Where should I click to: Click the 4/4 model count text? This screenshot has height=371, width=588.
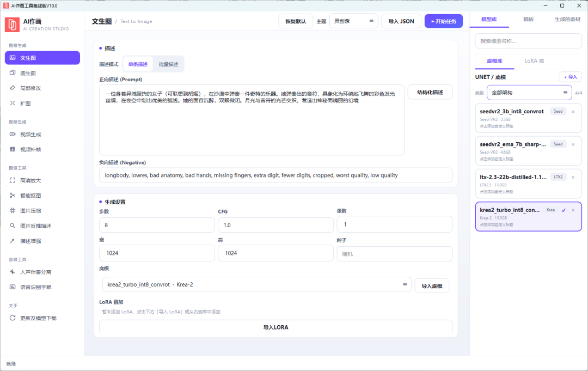click(x=578, y=93)
